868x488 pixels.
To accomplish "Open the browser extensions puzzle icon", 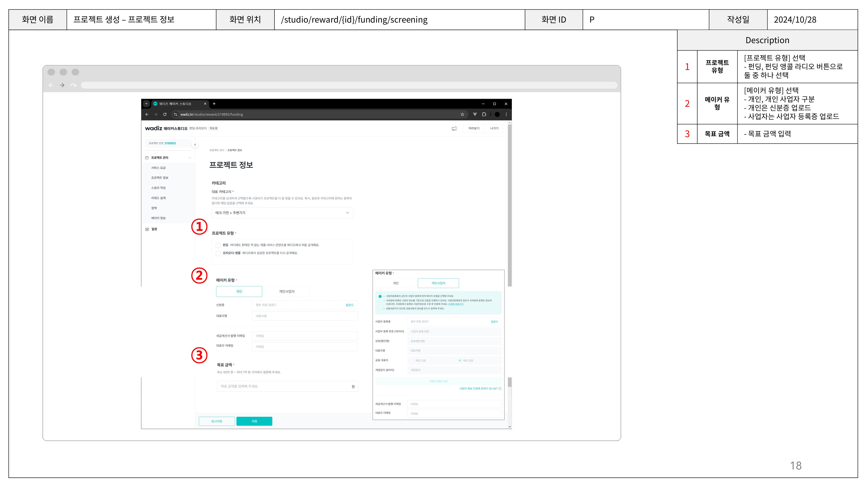I will tap(484, 115).
